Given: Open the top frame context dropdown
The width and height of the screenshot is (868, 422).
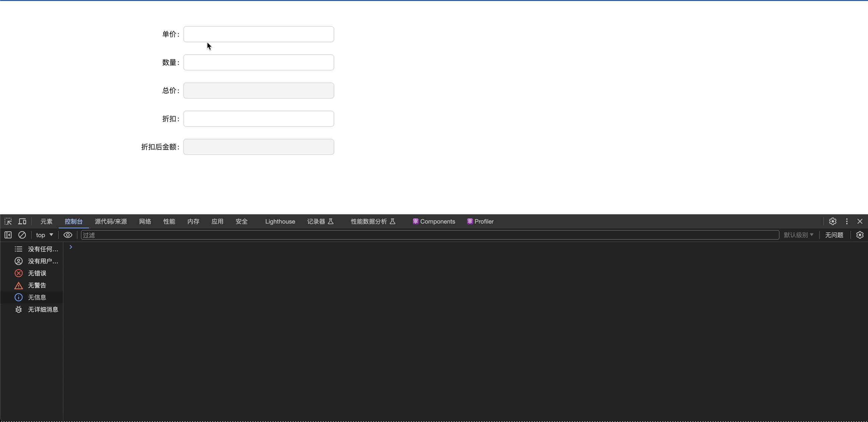Looking at the screenshot, I should pyautogui.click(x=44, y=235).
